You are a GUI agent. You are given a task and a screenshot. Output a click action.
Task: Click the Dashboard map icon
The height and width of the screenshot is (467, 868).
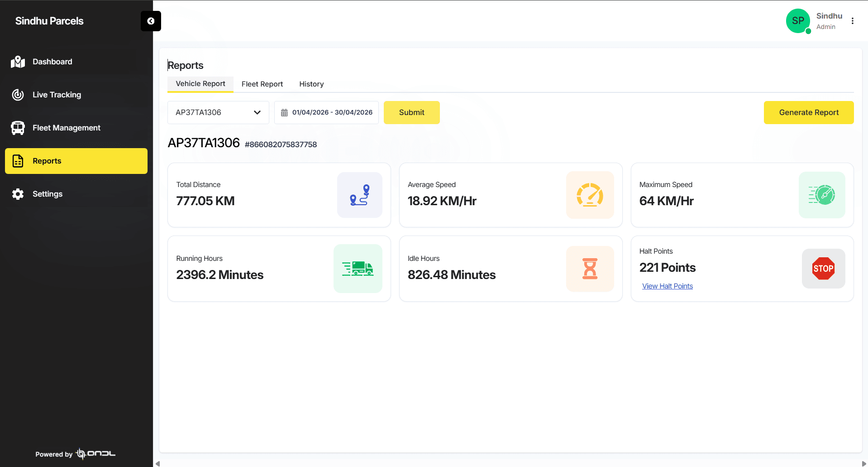click(x=18, y=62)
